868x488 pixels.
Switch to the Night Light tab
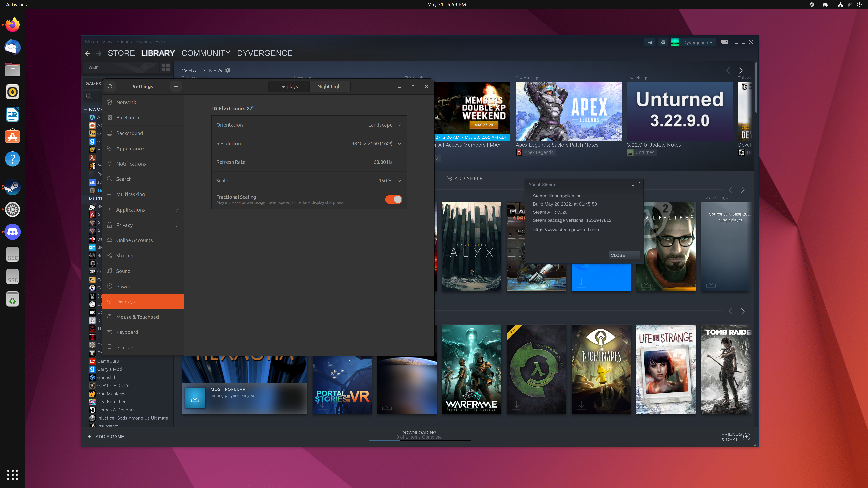(x=330, y=87)
